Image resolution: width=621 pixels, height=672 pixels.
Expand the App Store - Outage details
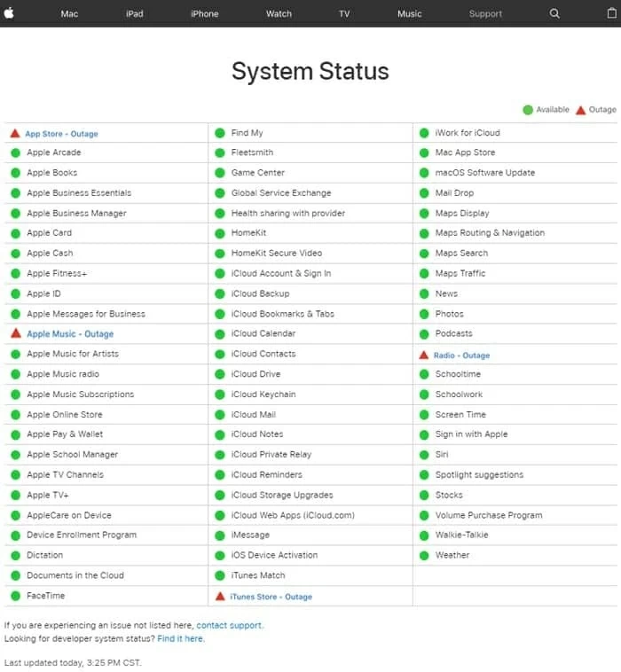[61, 134]
